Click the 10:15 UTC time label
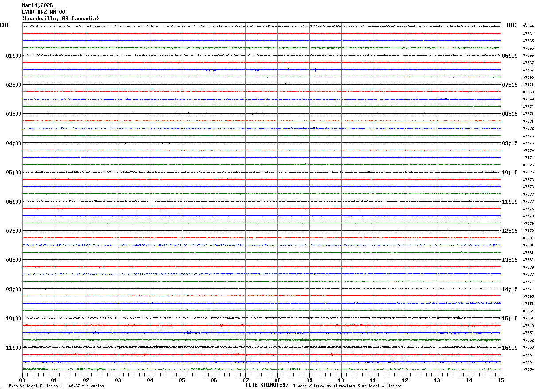The width and height of the screenshot is (536, 392). pyautogui.click(x=509, y=173)
